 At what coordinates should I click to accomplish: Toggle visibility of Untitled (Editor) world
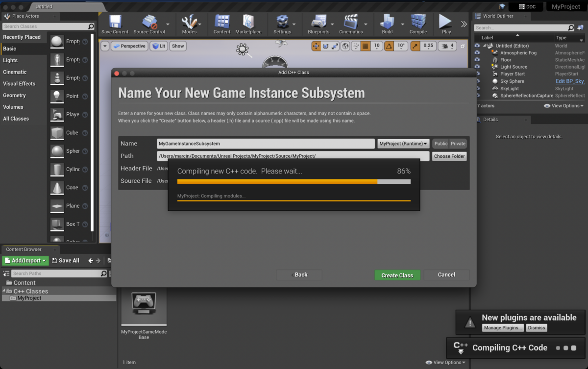tap(477, 46)
